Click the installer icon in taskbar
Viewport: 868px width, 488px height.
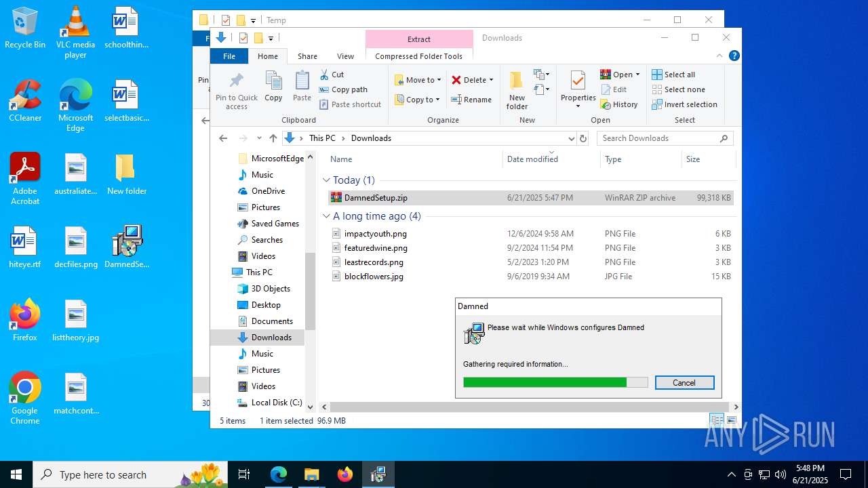click(x=378, y=474)
